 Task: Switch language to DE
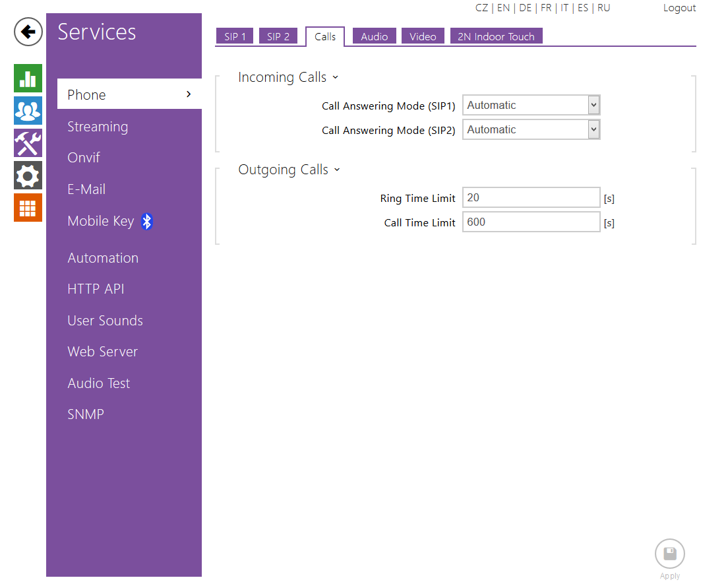525,8
